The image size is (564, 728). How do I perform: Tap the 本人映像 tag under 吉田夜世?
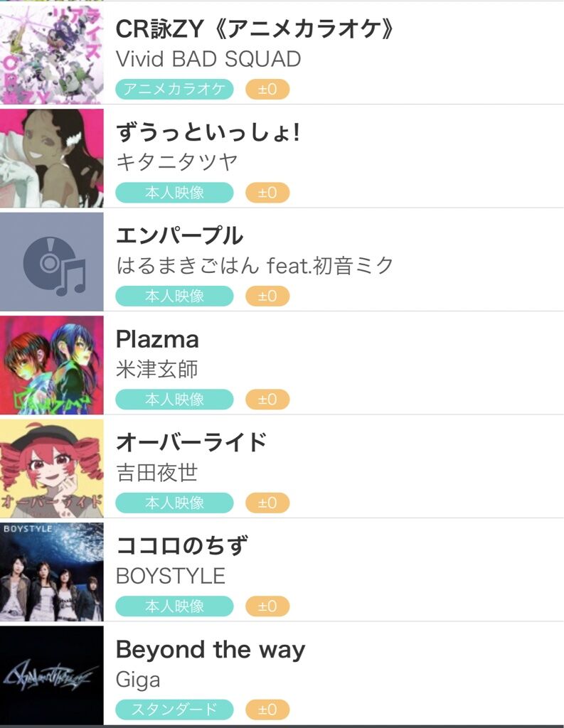174,503
